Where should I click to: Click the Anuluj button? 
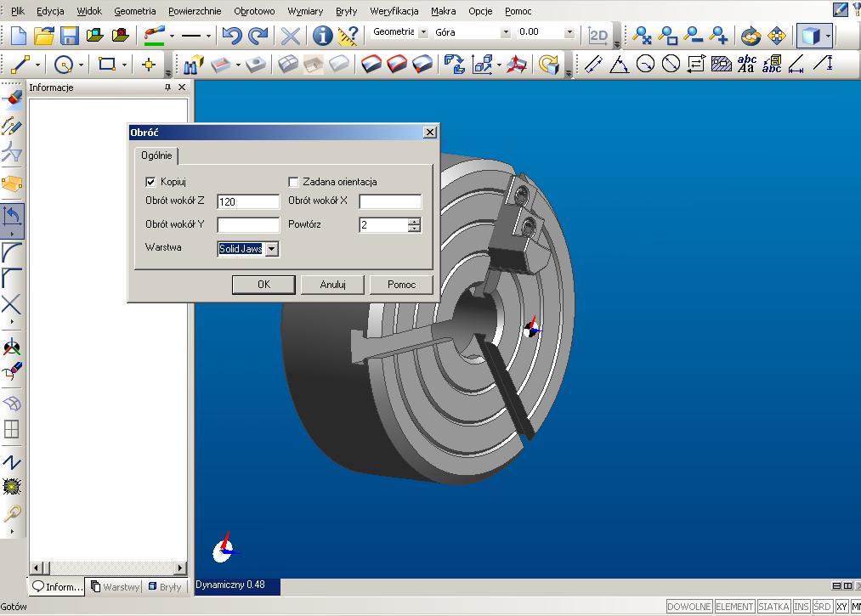pos(333,285)
